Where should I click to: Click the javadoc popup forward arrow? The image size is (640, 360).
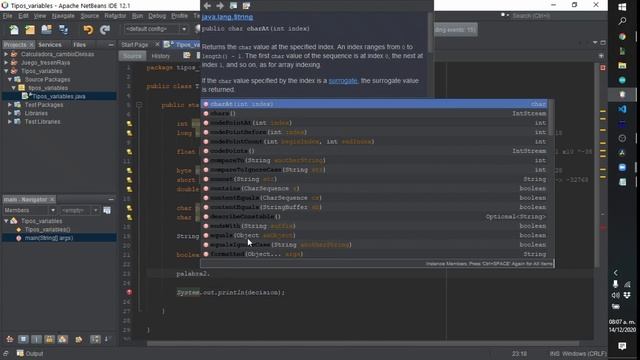click(220, 6)
